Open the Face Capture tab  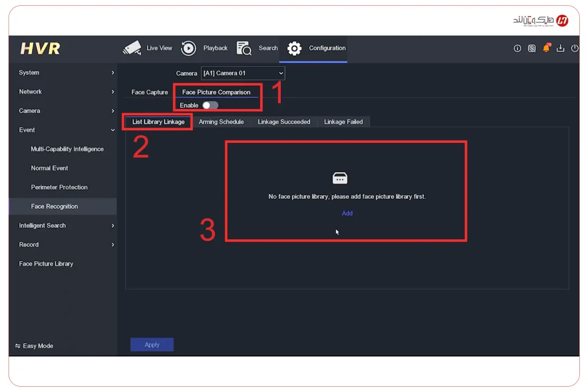(149, 92)
